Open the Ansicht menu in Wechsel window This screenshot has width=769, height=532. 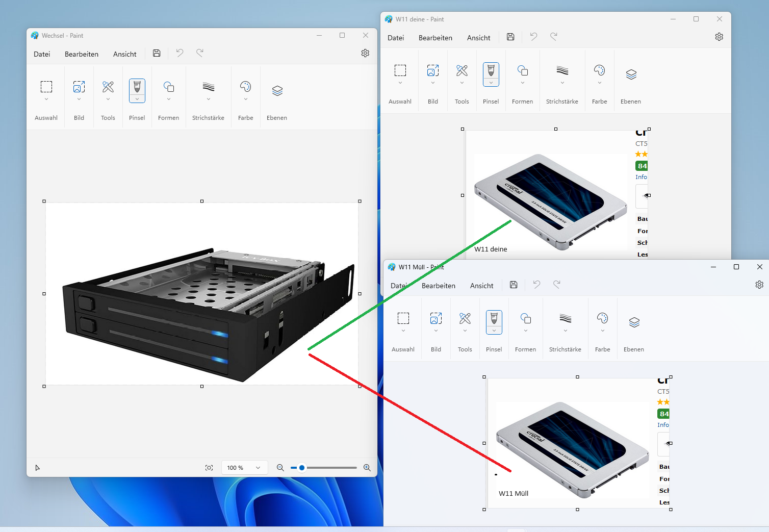pos(125,54)
